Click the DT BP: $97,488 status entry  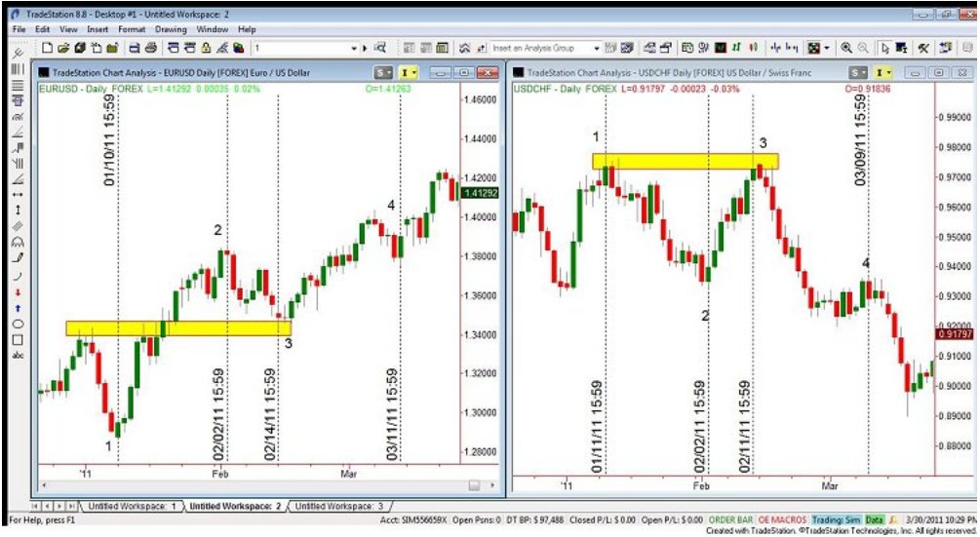(535, 519)
